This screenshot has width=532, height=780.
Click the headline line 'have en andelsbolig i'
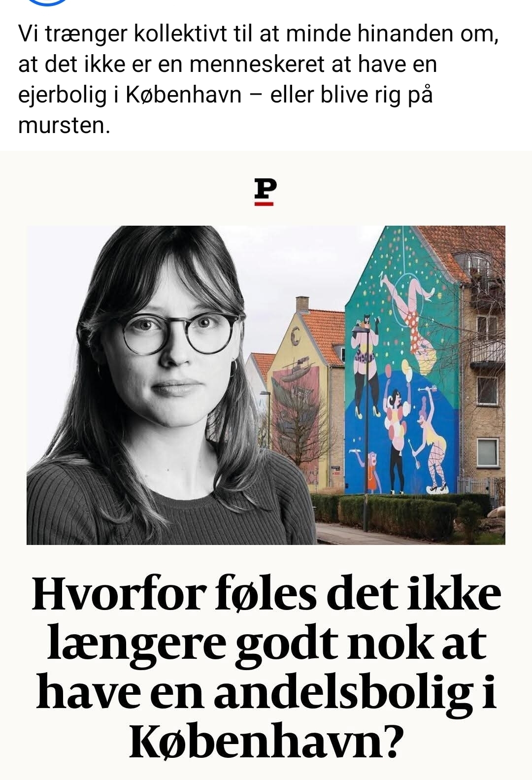click(x=266, y=692)
